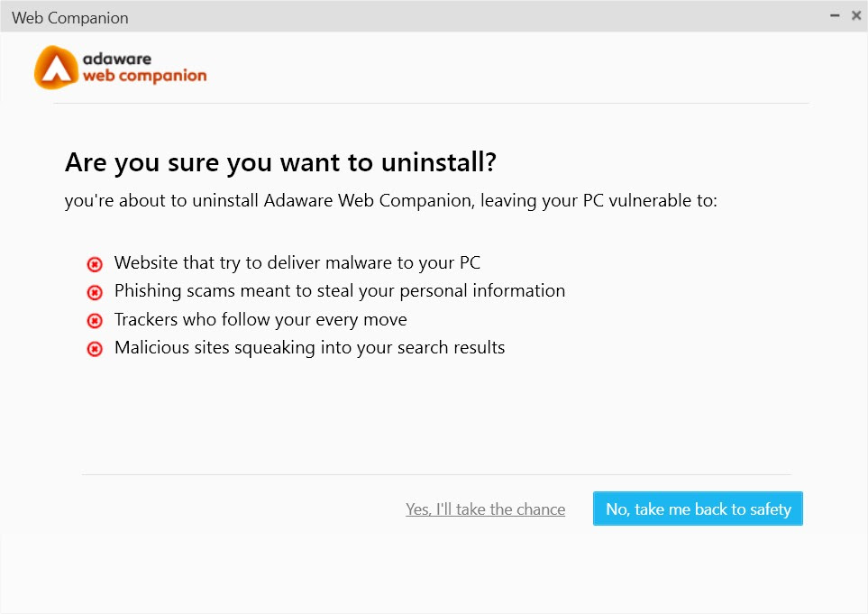868x614 pixels.
Task: Click the Adaware orange logo icon
Action: (56, 68)
